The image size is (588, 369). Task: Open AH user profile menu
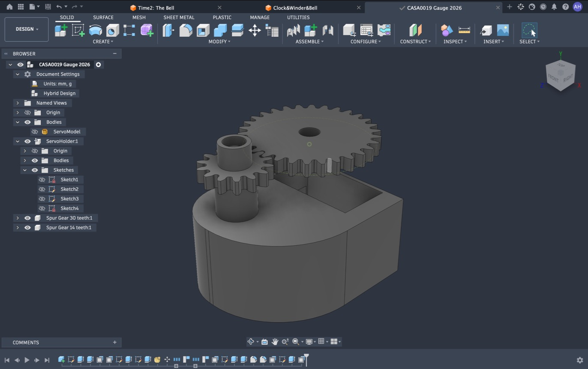click(x=577, y=7)
